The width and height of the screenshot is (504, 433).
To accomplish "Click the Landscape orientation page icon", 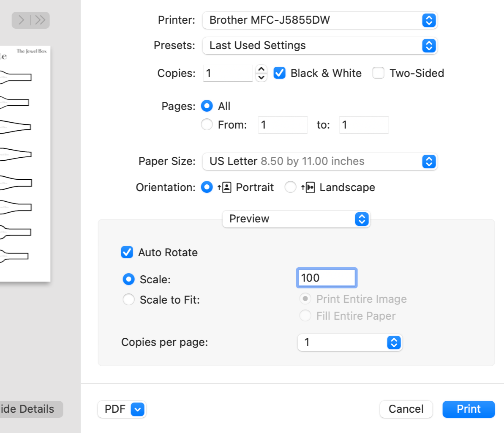I will point(310,187).
